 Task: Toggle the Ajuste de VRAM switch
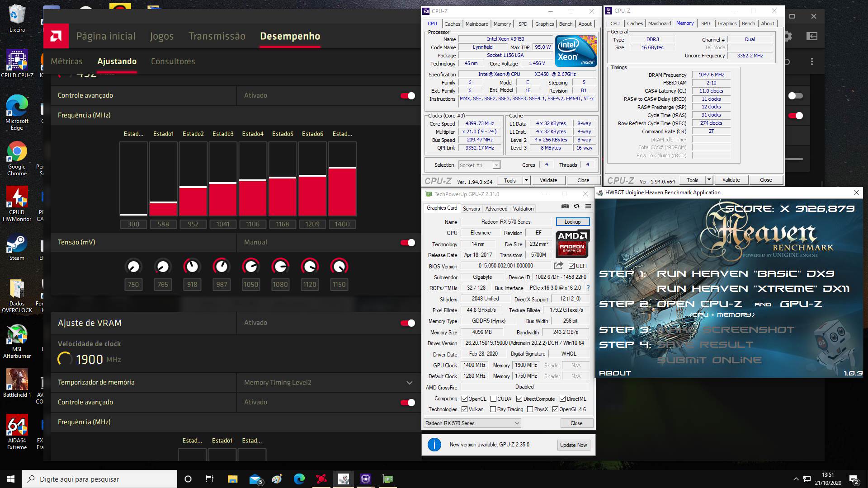408,323
